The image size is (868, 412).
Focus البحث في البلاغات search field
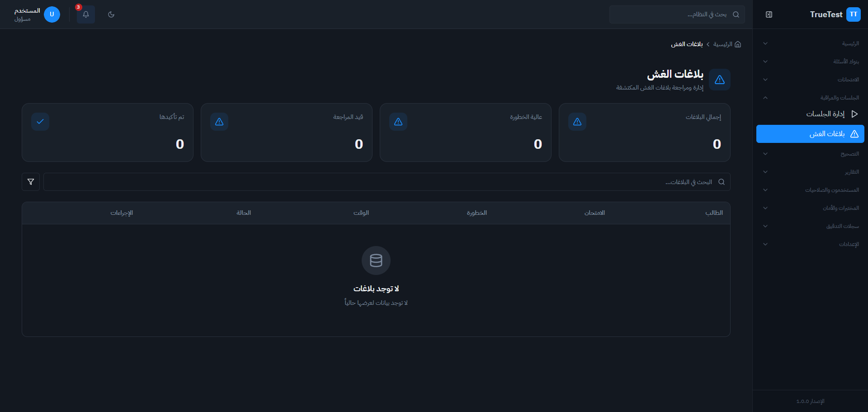(x=387, y=182)
